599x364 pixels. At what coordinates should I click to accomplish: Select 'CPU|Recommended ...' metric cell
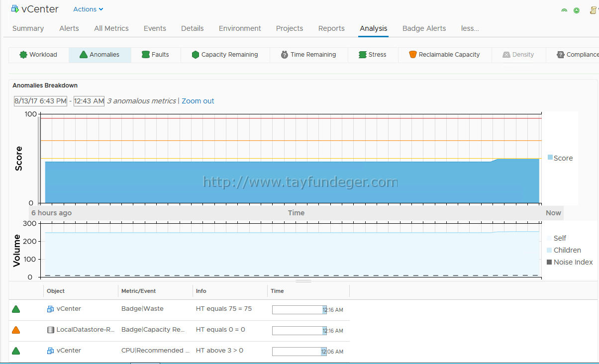coord(155,351)
